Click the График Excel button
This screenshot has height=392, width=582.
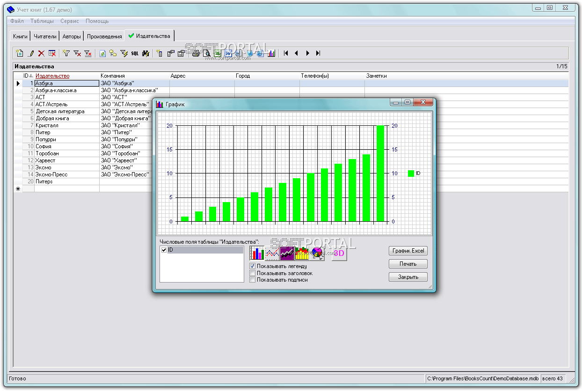pyautogui.click(x=408, y=251)
